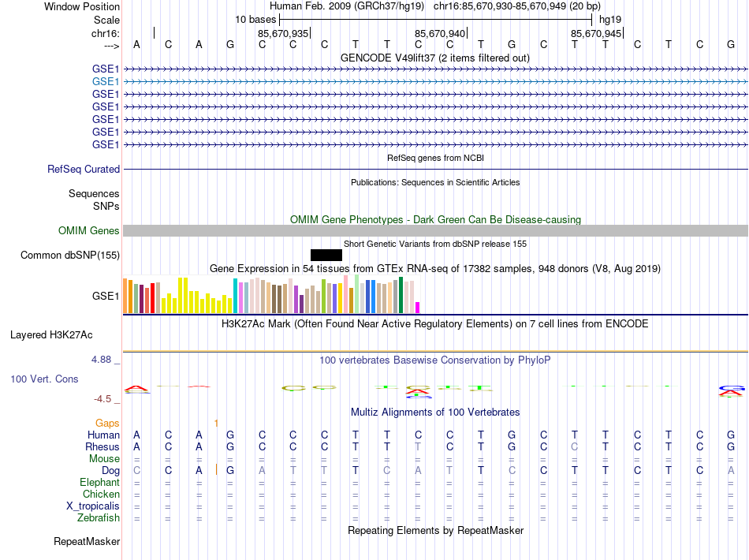This screenshot has height=560, width=749.
Task: Click the OMIM Gene Phenotypes green title
Action: tap(435, 220)
